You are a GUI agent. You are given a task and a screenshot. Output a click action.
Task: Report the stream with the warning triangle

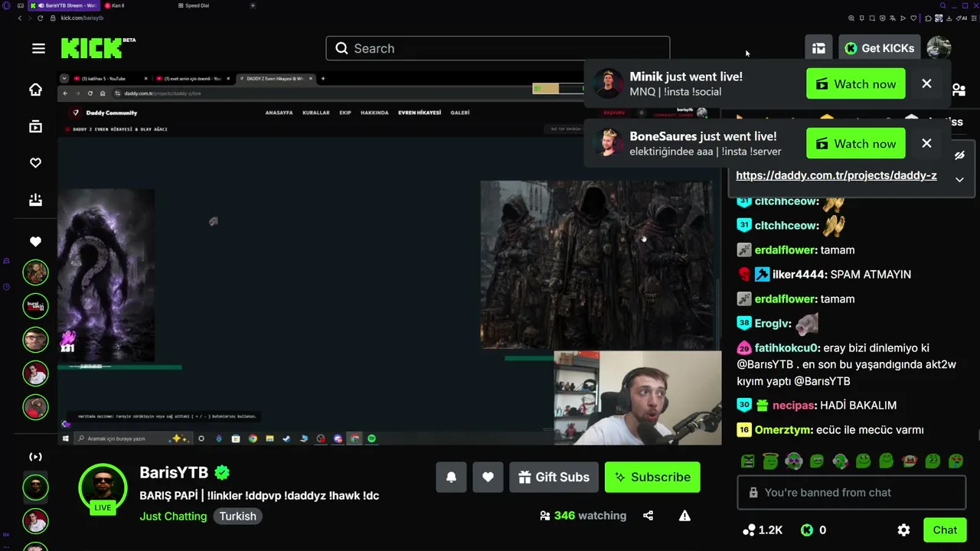click(684, 516)
